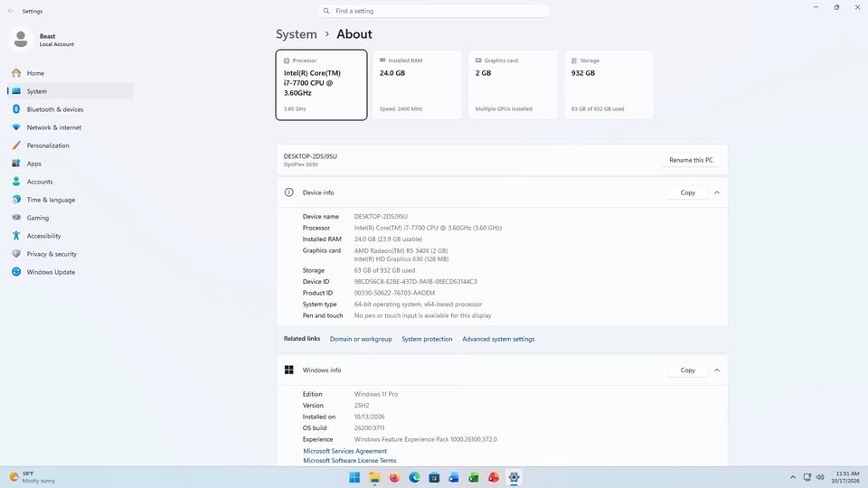Launch Firefox from the taskbar
Screen dimensions: 868x488
394,477
